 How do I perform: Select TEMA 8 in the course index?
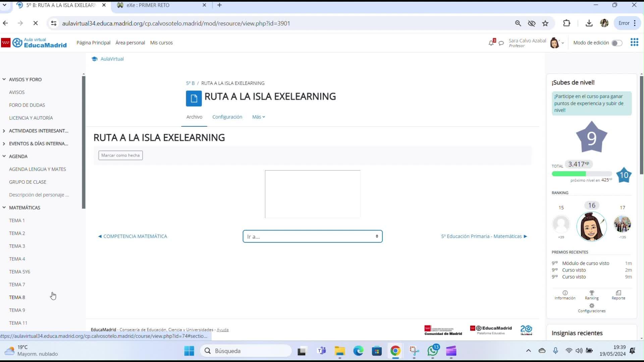click(x=17, y=297)
